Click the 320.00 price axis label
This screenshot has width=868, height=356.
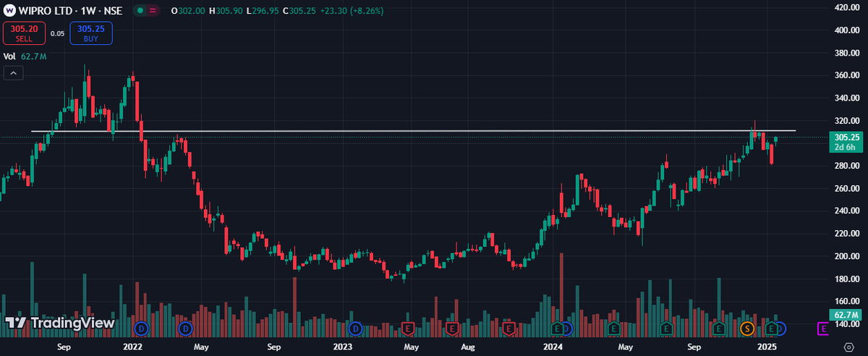pyautogui.click(x=846, y=121)
